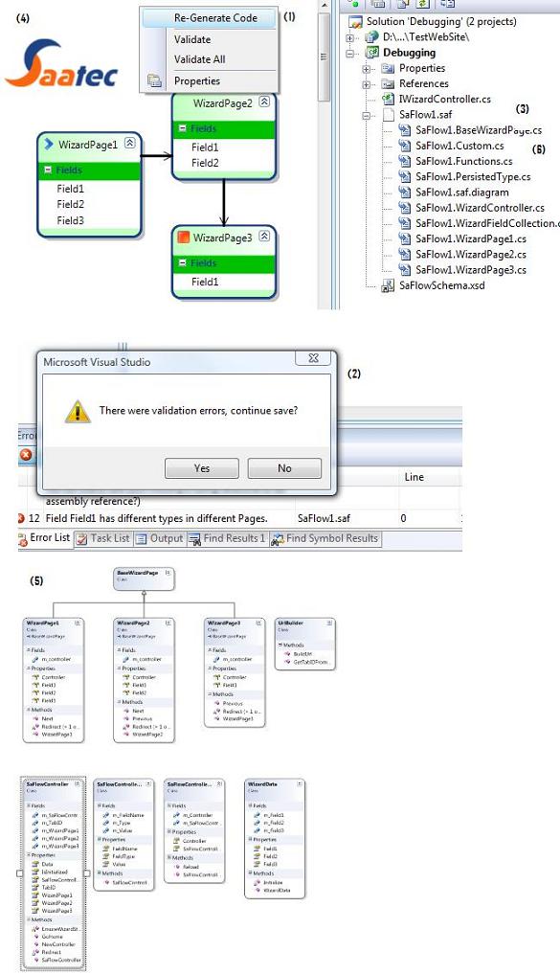Click the warning icon in the dialog
This screenshot has height=974, width=560.
click(78, 411)
